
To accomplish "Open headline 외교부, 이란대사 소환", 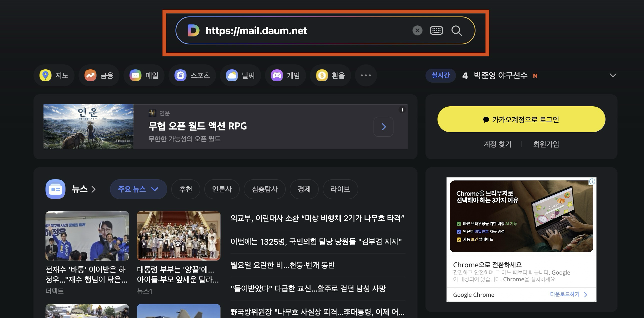I will [317, 218].
